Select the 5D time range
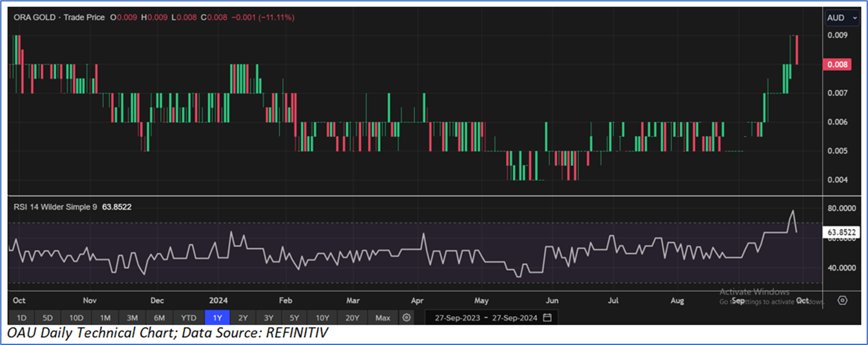 (x=48, y=317)
